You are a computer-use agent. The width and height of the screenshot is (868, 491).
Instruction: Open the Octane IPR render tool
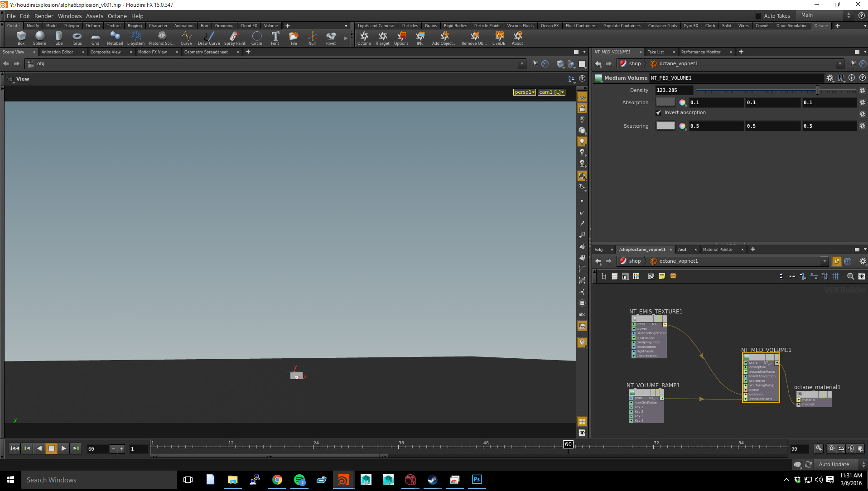pyautogui.click(x=420, y=38)
